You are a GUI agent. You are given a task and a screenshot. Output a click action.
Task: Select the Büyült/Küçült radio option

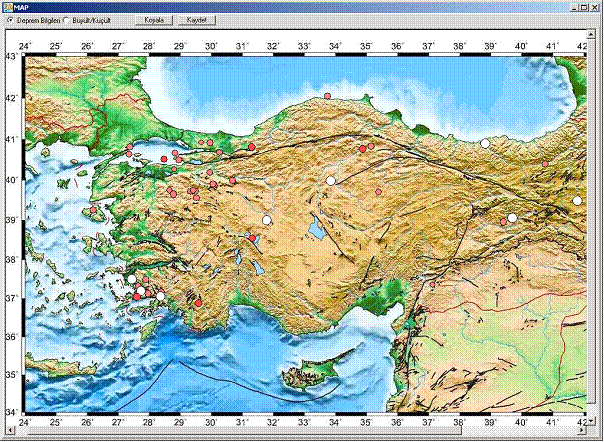(68, 20)
